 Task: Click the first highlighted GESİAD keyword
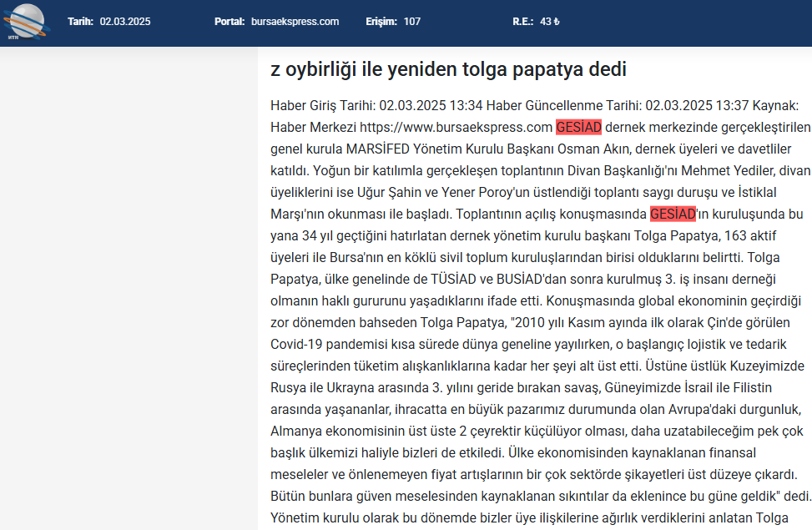[x=578, y=128]
